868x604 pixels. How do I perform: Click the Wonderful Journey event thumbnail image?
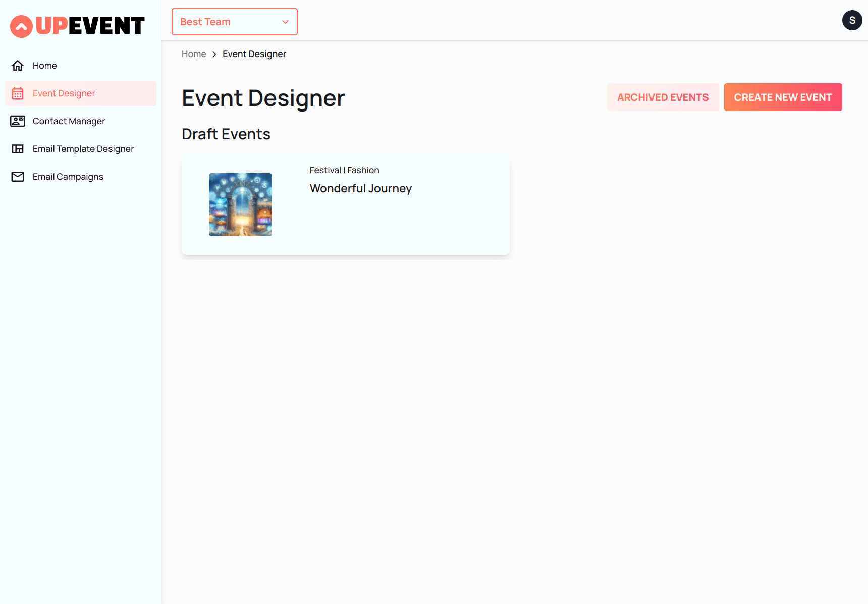pyautogui.click(x=240, y=204)
